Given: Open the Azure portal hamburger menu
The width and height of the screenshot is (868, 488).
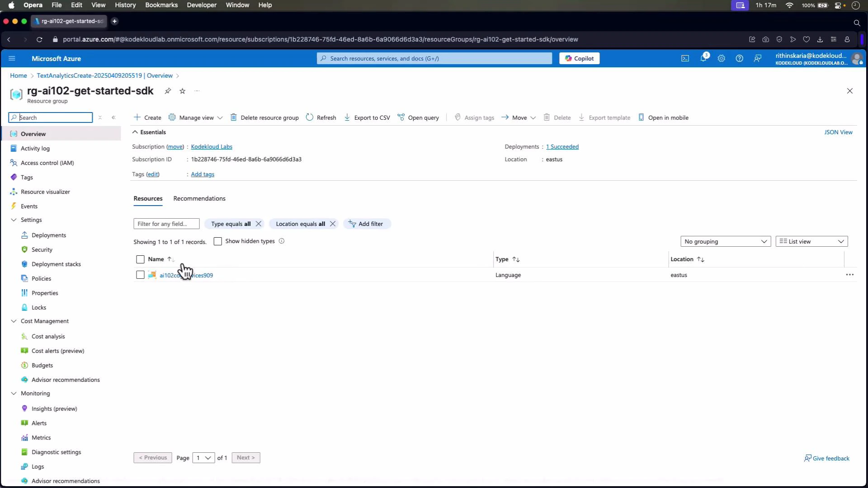Looking at the screenshot, I should [12, 58].
